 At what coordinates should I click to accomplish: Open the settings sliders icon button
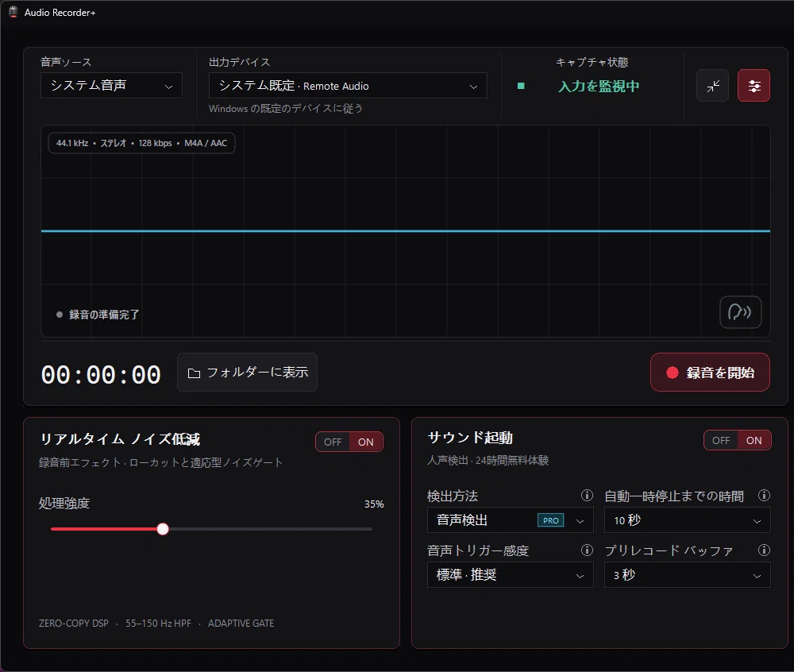(754, 86)
